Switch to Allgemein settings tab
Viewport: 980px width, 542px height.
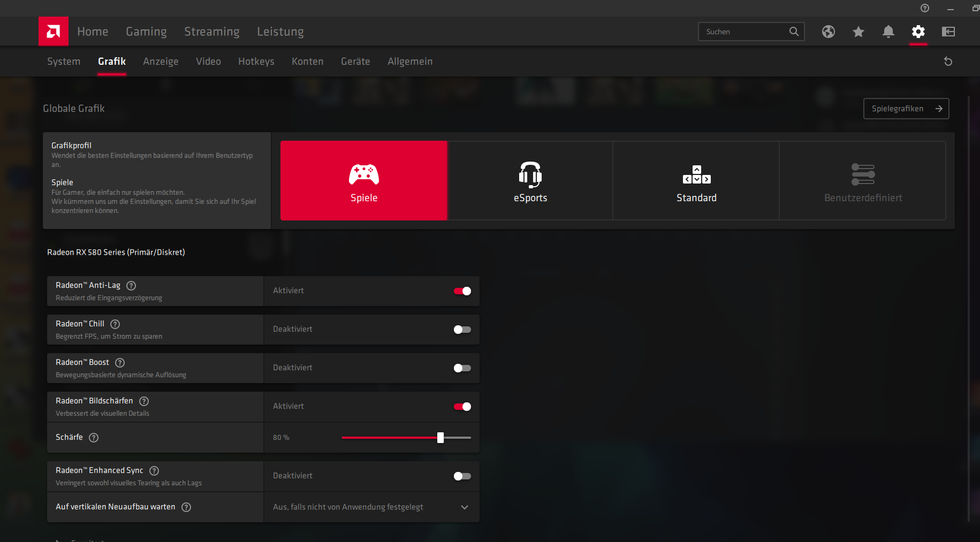[410, 62]
